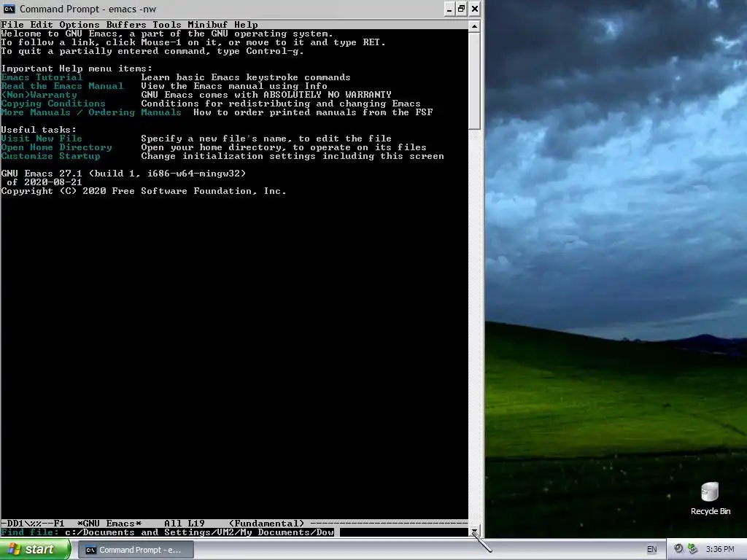Click the Ordering Manuals link

tap(135, 112)
